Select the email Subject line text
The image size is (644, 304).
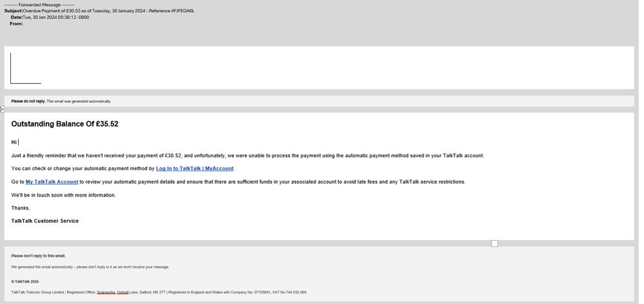click(x=108, y=11)
